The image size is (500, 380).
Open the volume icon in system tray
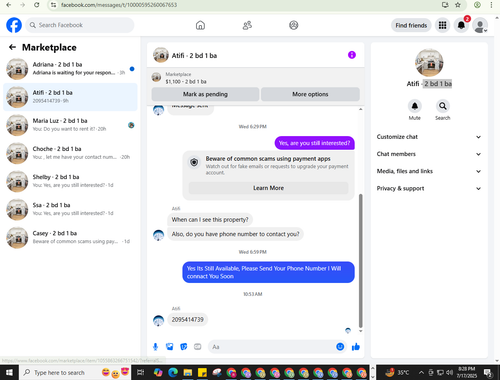[x=449, y=372]
